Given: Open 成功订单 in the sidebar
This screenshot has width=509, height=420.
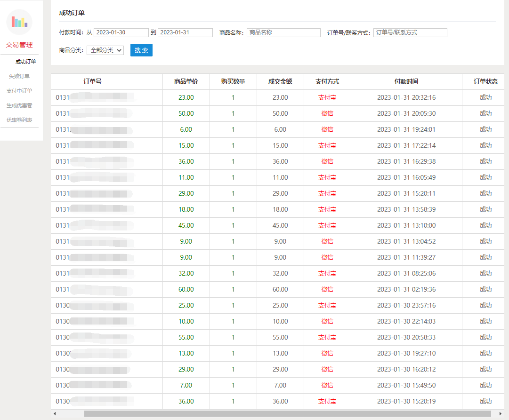Looking at the screenshot, I should pyautogui.click(x=25, y=62).
